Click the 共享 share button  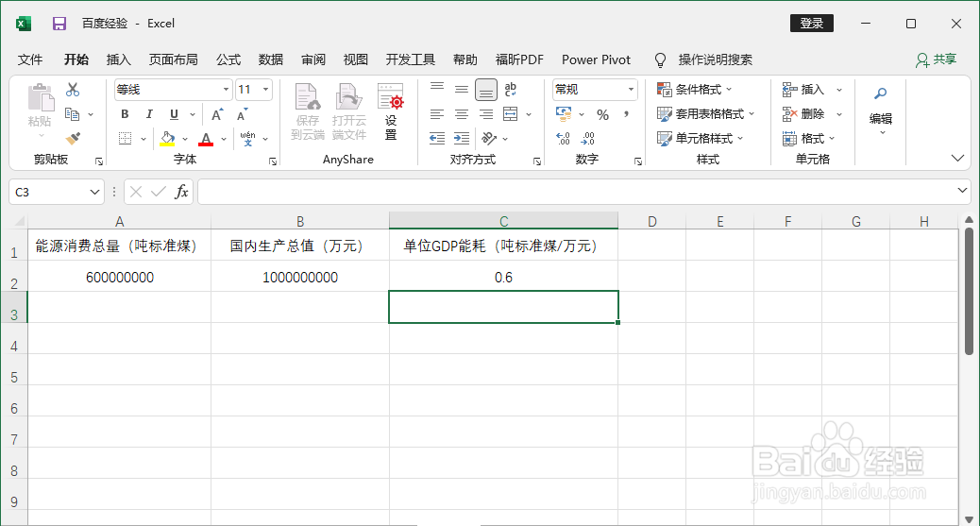pos(937,60)
